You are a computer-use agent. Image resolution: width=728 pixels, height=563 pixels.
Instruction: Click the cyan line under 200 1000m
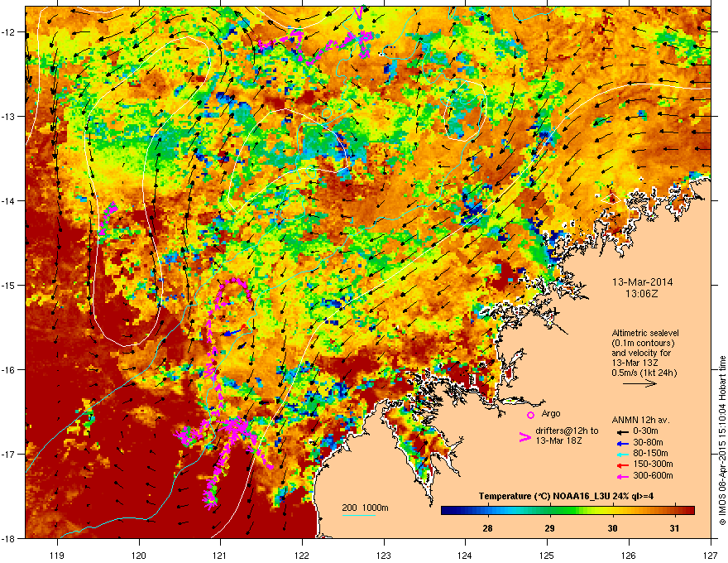[x=358, y=515]
